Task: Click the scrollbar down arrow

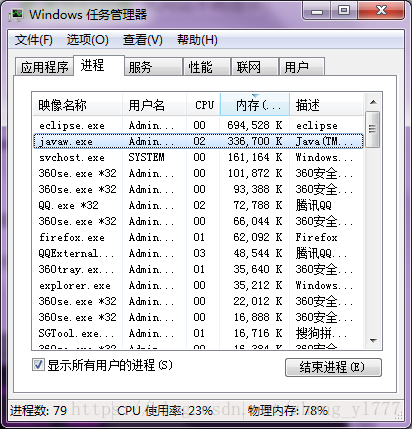Action: pyautogui.click(x=373, y=341)
